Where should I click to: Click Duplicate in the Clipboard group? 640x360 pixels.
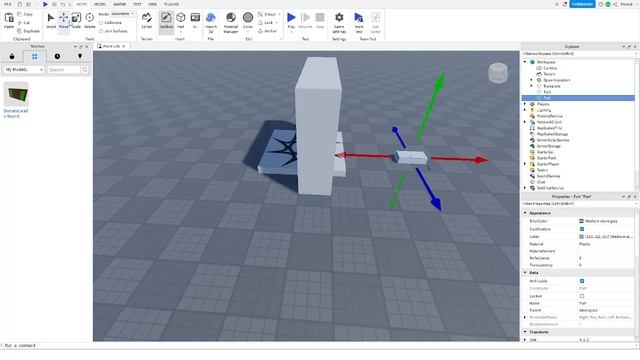tap(29, 31)
